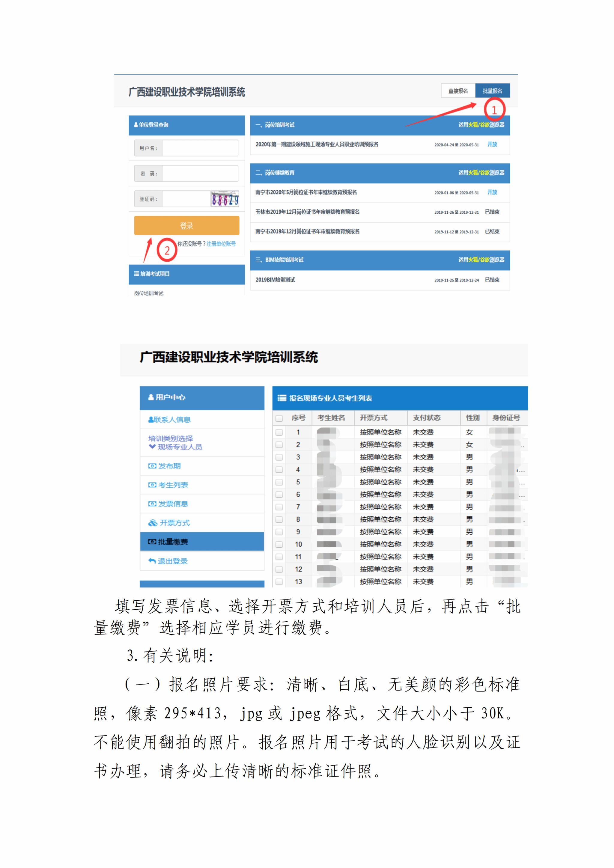614x868 pixels.
Task: Toggle the select-all checkbox in table header
Action: (279, 418)
